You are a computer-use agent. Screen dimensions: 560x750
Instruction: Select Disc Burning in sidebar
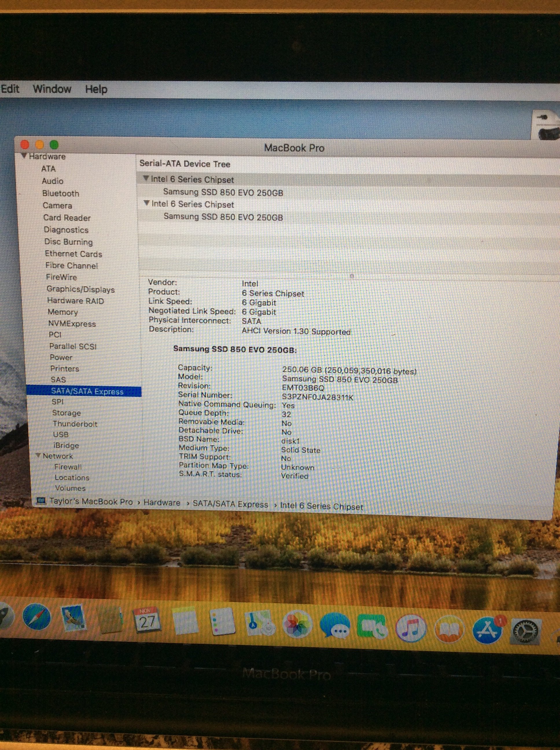pos(69,242)
